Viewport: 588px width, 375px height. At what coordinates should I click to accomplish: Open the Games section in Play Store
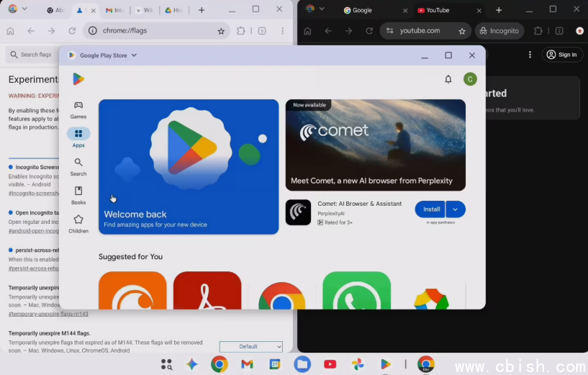tap(78, 109)
